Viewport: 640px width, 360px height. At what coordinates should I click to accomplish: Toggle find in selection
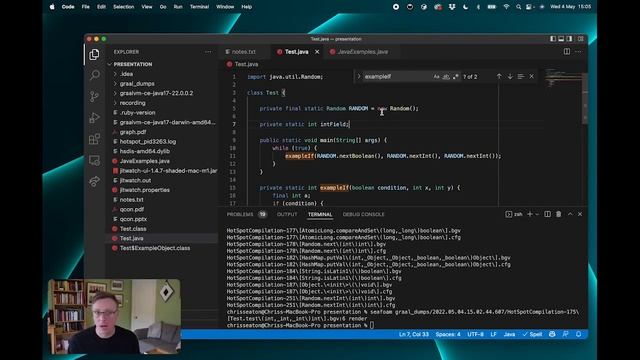coord(520,76)
